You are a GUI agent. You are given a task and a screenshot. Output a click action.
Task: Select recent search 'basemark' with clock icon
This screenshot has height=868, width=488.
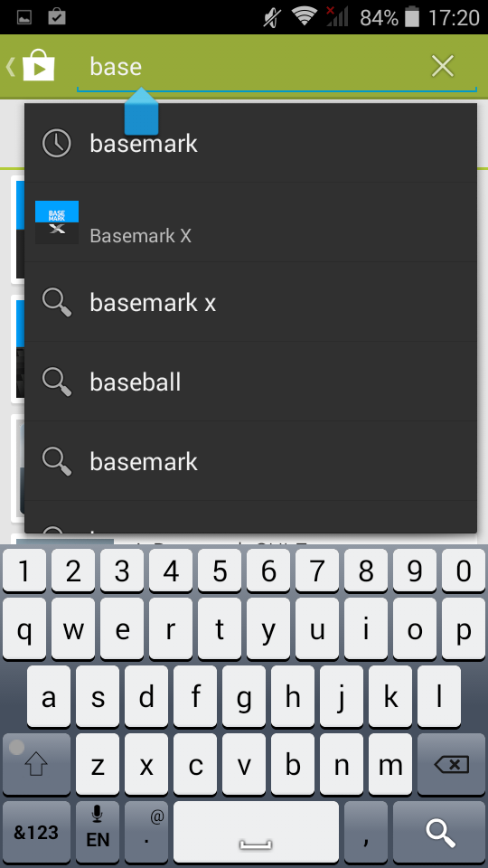(x=250, y=144)
